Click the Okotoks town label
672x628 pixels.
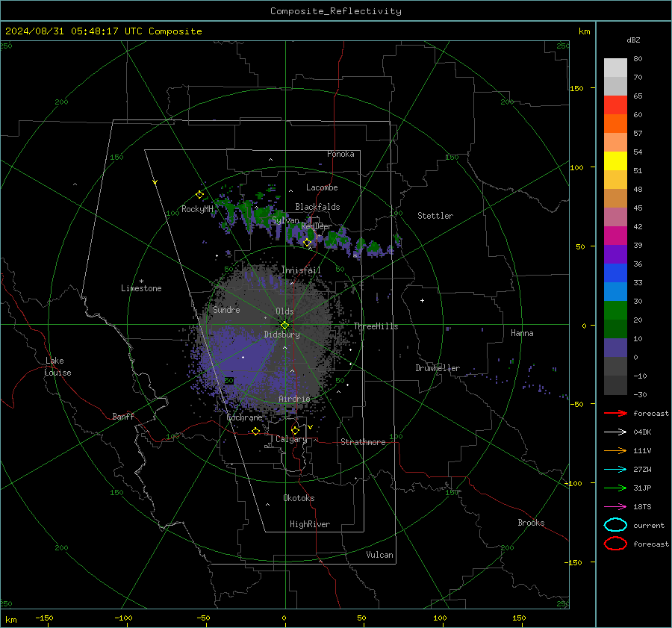pyautogui.click(x=299, y=498)
